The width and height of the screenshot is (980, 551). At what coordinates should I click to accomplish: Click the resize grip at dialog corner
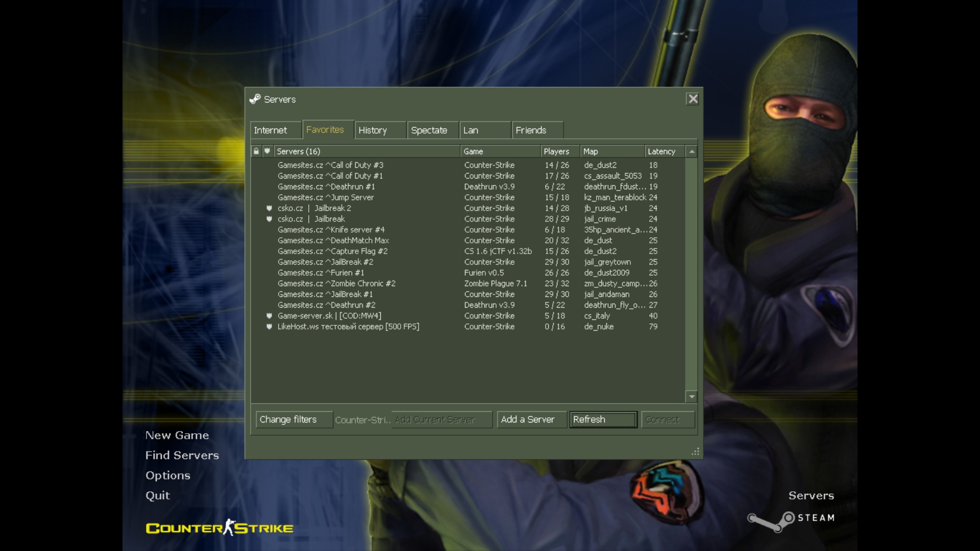pos(695,452)
